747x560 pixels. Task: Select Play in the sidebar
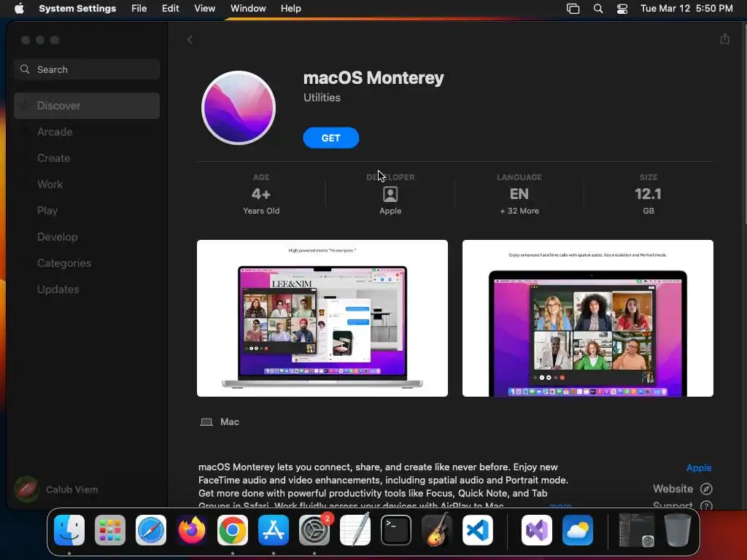tap(87, 211)
